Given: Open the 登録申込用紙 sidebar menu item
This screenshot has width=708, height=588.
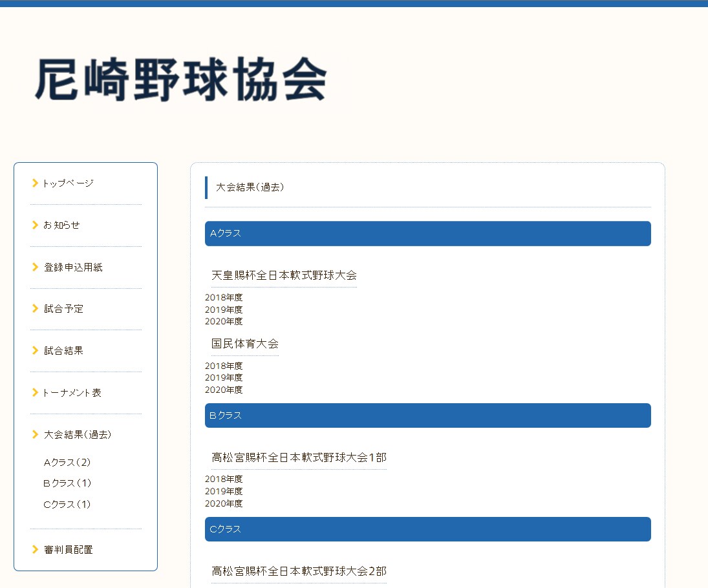Looking at the screenshot, I should (x=73, y=267).
